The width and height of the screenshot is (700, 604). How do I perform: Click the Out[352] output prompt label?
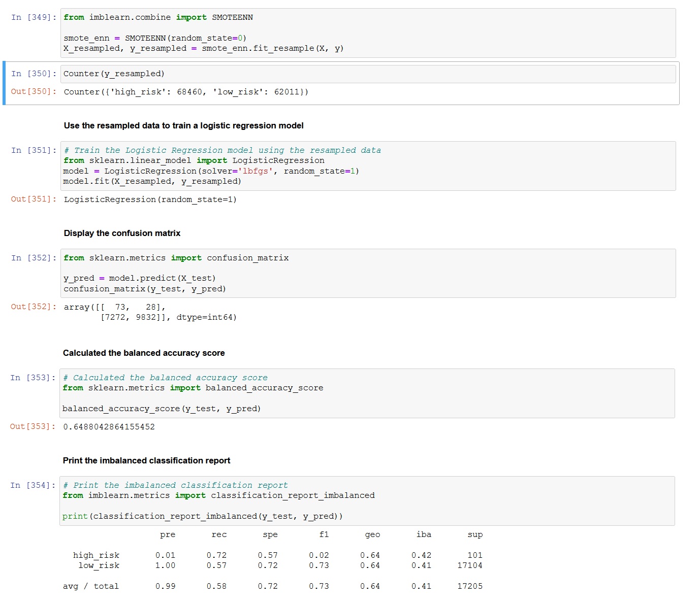click(32, 307)
